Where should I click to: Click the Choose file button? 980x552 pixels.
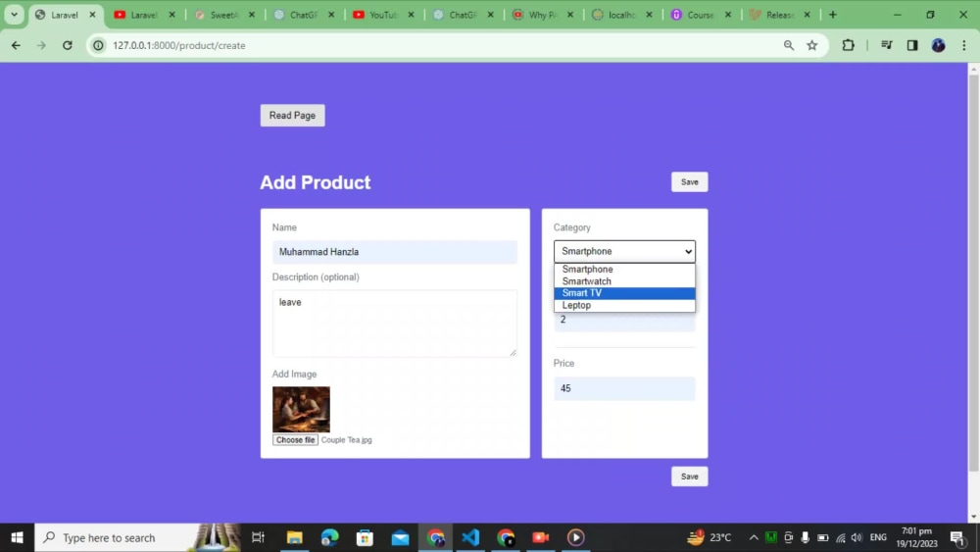pyautogui.click(x=295, y=440)
